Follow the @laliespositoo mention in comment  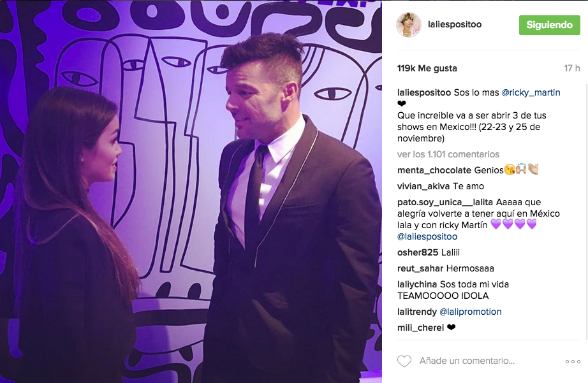coord(427,237)
